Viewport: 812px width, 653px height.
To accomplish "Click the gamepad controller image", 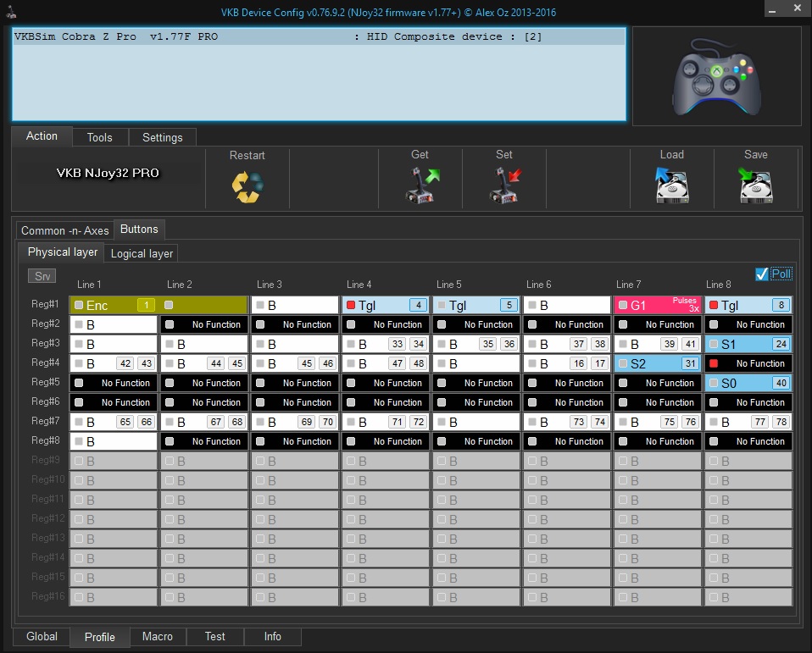I will 717,76.
